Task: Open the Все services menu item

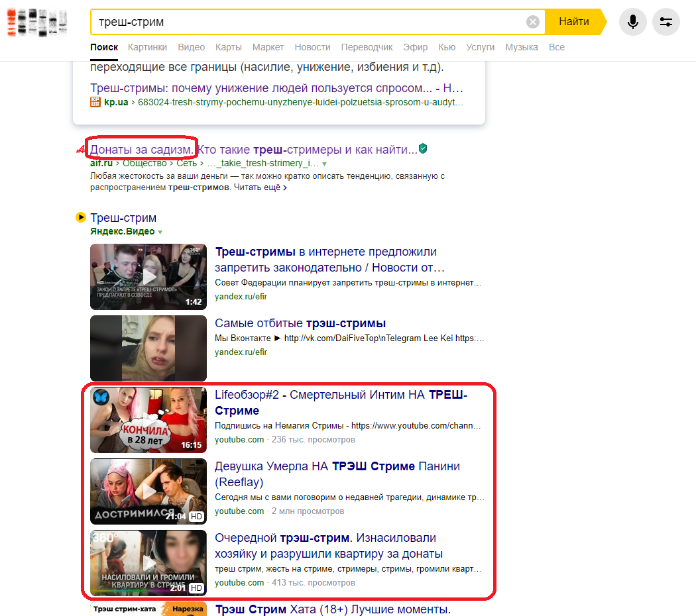Action: click(x=556, y=47)
